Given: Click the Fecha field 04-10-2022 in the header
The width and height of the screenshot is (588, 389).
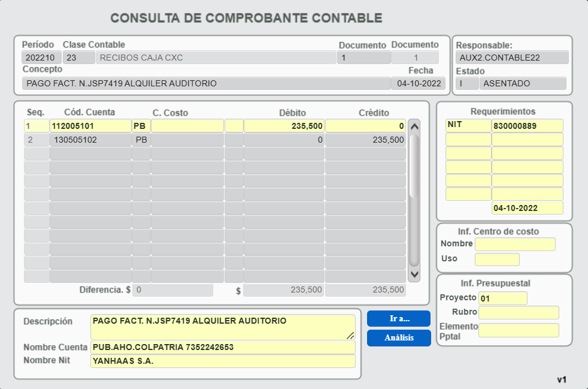Looking at the screenshot, I should [419, 83].
